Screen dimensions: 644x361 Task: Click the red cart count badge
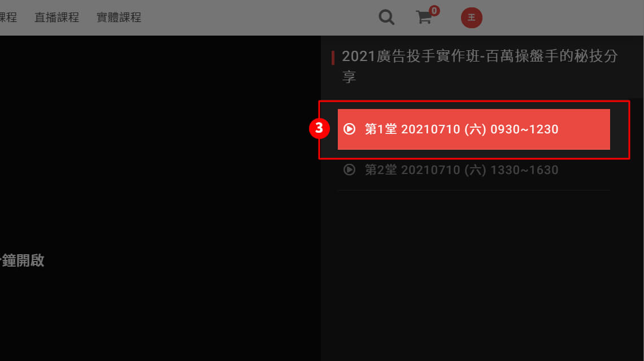click(x=434, y=11)
